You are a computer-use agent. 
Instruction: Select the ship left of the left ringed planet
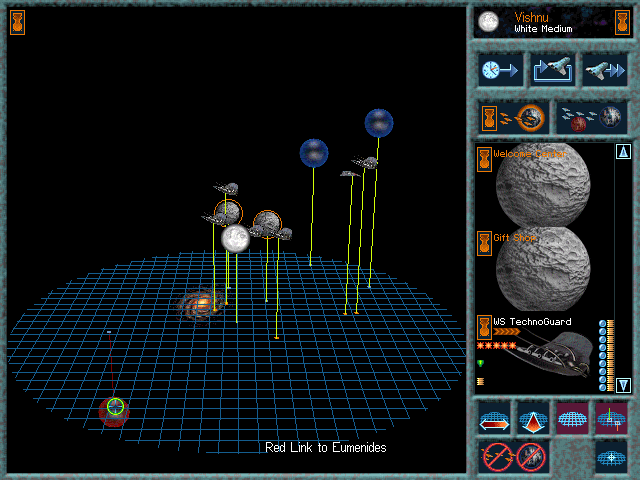click(212, 219)
